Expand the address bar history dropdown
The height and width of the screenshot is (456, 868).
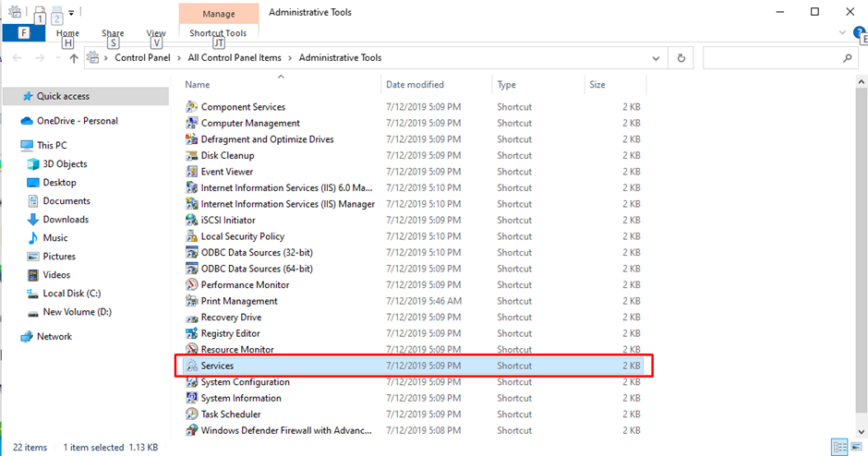click(x=656, y=58)
